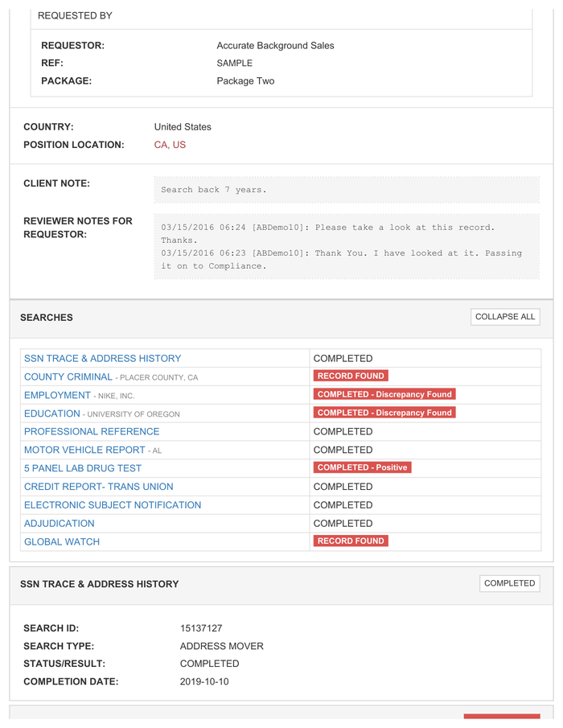This screenshot has width=563, height=728.
Task: Open the PROFESSIONAL REFERENCE link
Action: tap(92, 431)
